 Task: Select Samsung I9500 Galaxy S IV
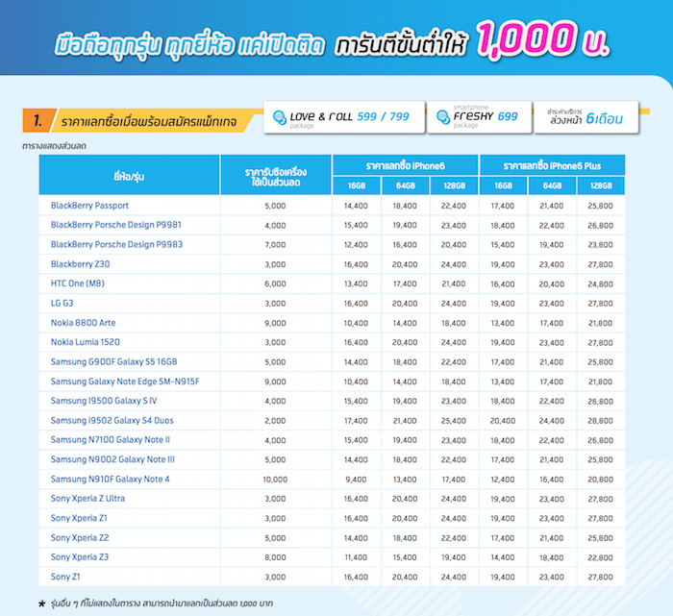(104, 401)
